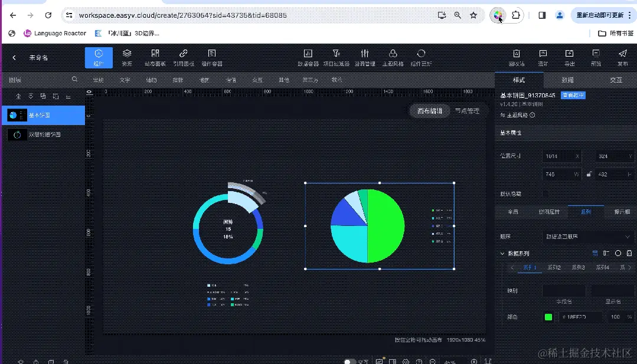
Task: Select the 系列3 tab
Action: 578,267
